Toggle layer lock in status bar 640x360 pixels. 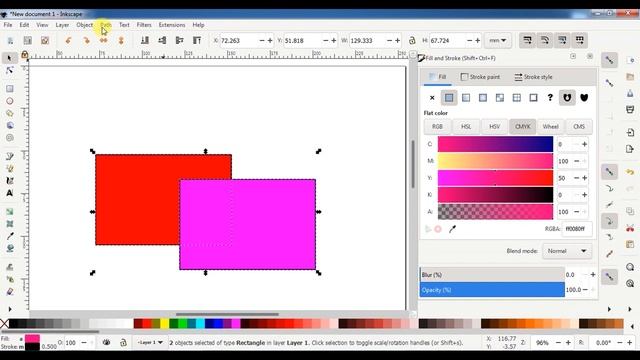click(x=123, y=342)
